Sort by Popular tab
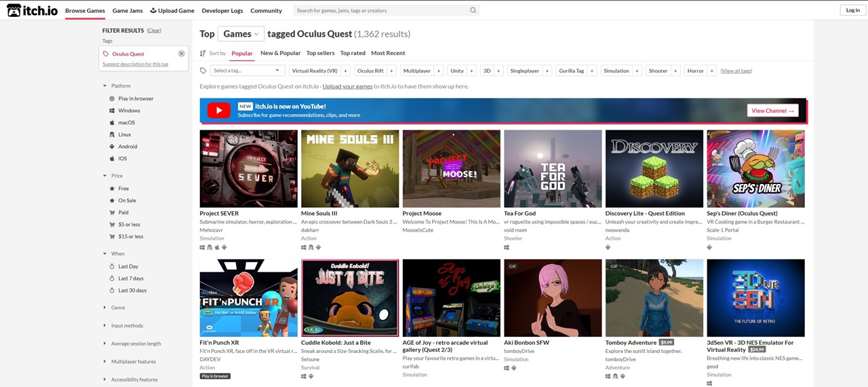The height and width of the screenshot is (387, 868). (242, 53)
